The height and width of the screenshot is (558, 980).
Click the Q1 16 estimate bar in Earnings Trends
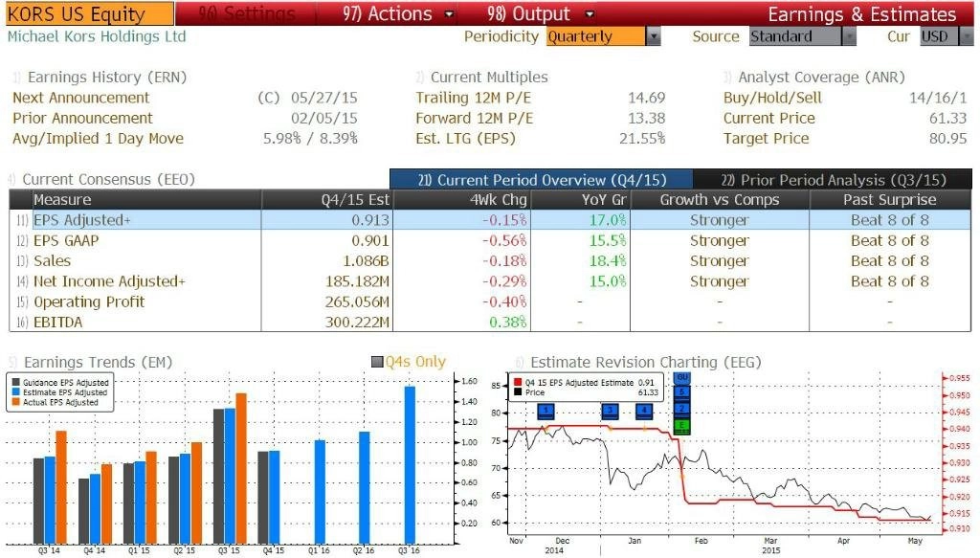coord(320,492)
